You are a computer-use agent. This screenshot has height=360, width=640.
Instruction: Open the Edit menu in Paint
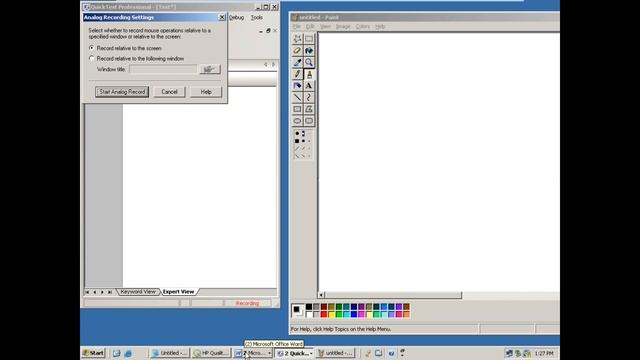tap(310, 27)
